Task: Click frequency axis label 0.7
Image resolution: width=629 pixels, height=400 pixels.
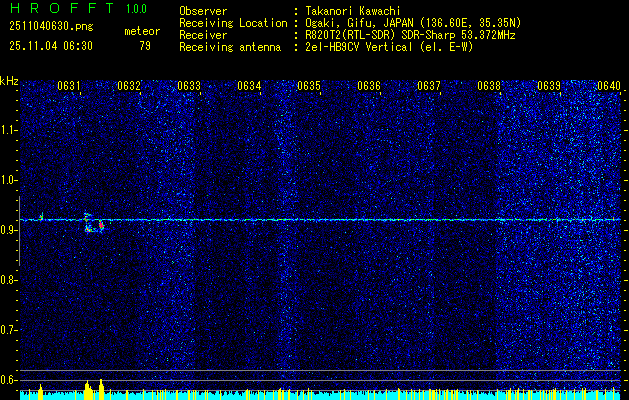Action: point(8,330)
